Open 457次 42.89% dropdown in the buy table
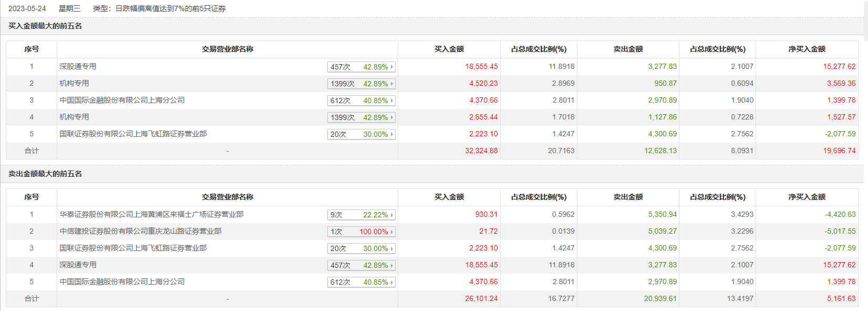Image resolution: width=868 pixels, height=311 pixels. tap(361, 67)
